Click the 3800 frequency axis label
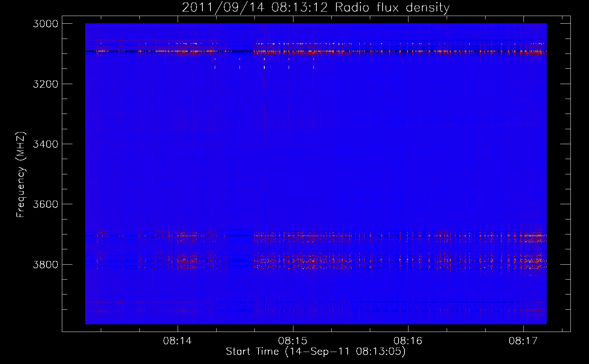The image size is (589, 364). [46, 264]
